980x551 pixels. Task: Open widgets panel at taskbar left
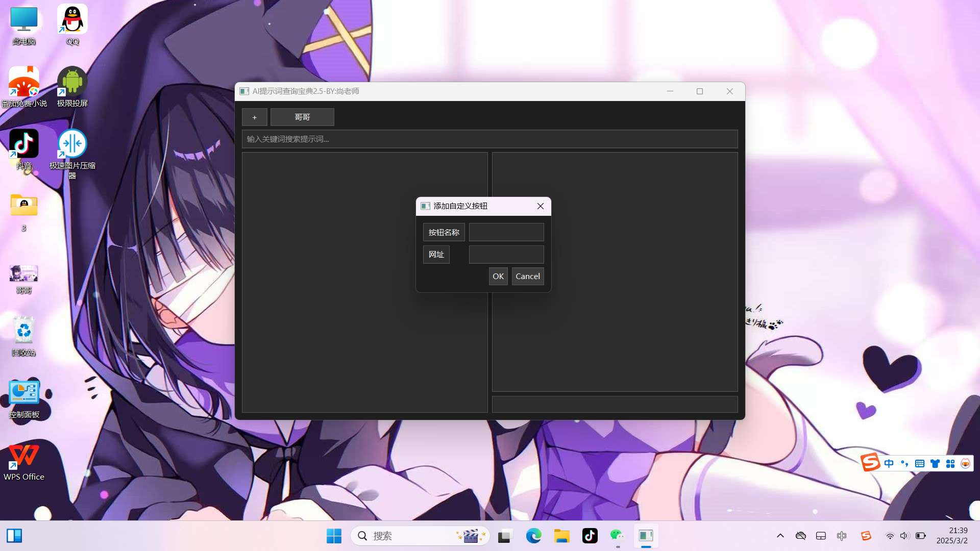click(14, 536)
